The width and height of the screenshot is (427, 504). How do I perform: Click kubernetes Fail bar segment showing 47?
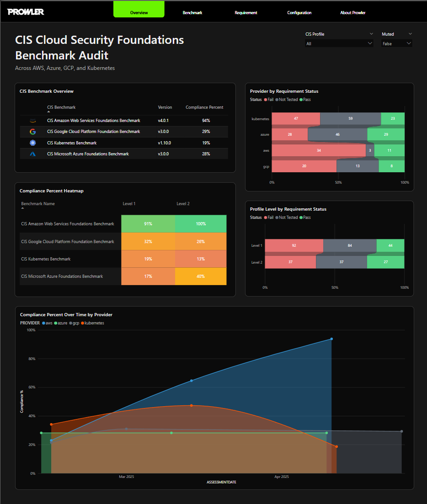(296, 119)
